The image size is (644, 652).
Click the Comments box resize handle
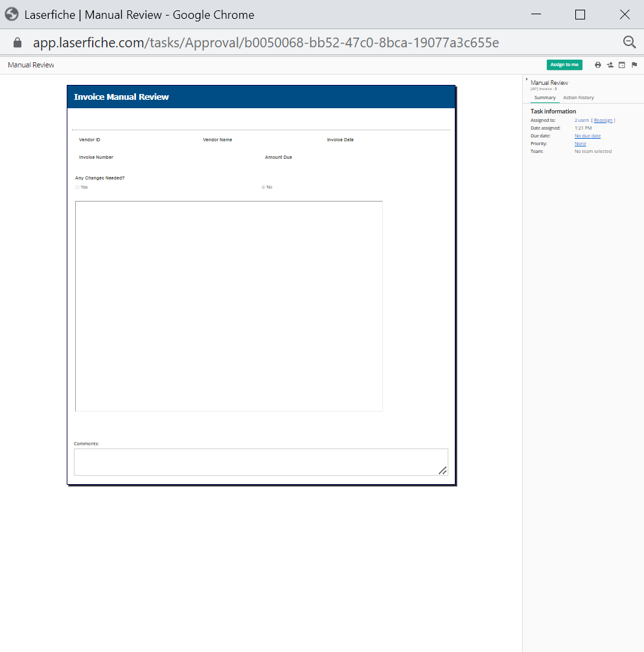click(443, 471)
